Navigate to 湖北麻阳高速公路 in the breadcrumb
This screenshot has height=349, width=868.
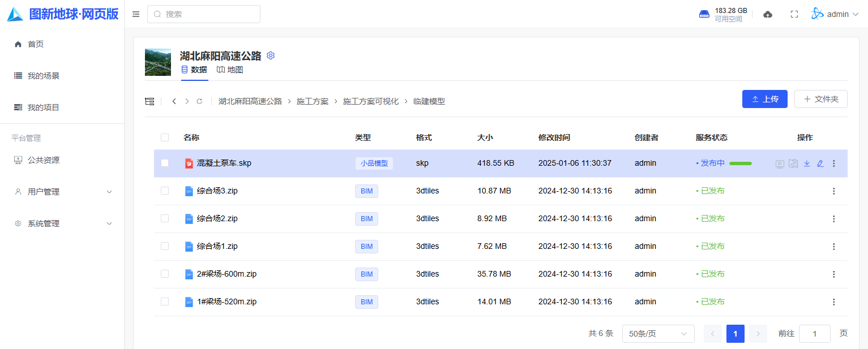pyautogui.click(x=250, y=101)
